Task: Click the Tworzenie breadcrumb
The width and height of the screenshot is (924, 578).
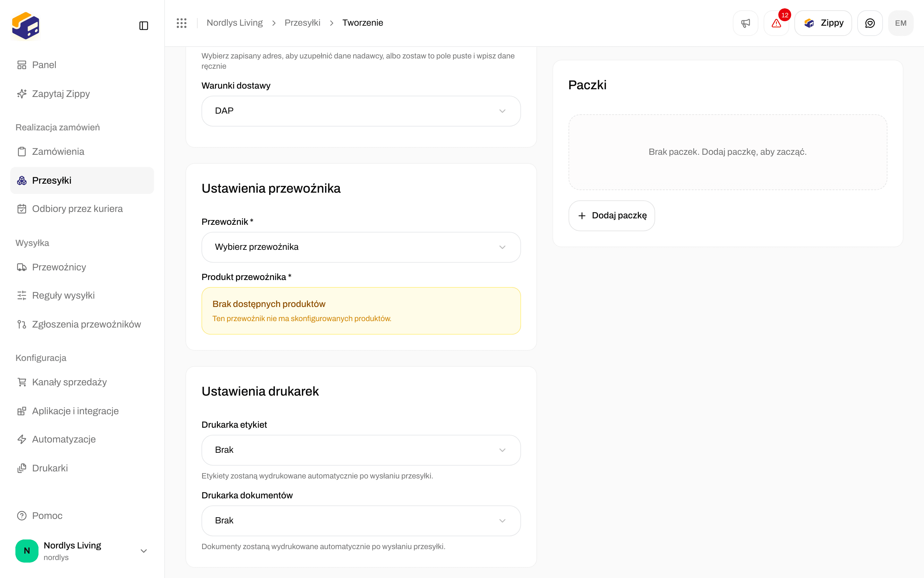Action: tap(362, 23)
